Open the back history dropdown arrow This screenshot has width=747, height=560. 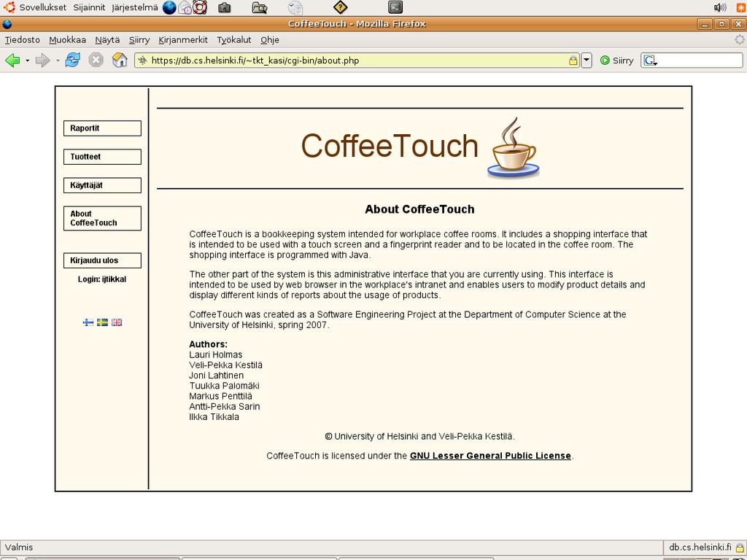tap(27, 61)
